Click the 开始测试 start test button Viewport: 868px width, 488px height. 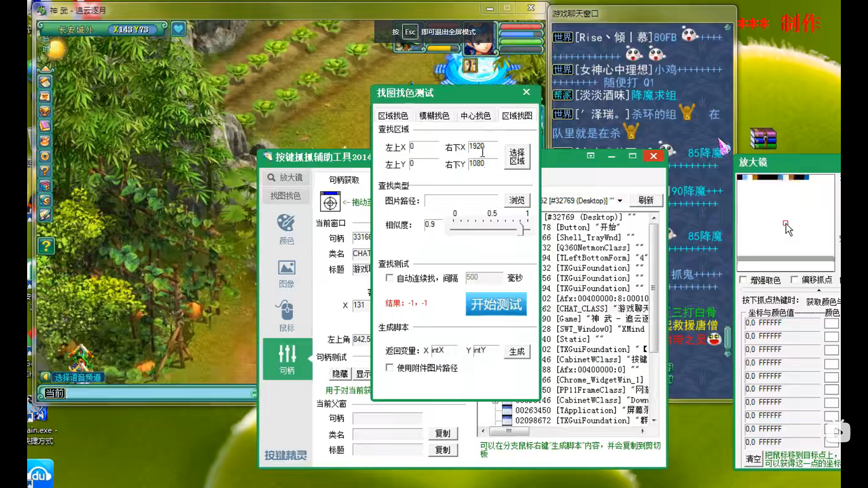(x=496, y=304)
